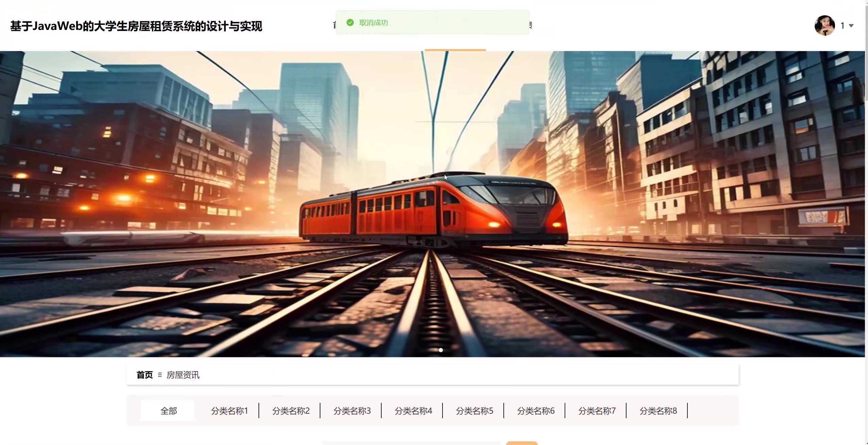
Task: Click the green success checkmark icon
Action: pyautogui.click(x=350, y=22)
